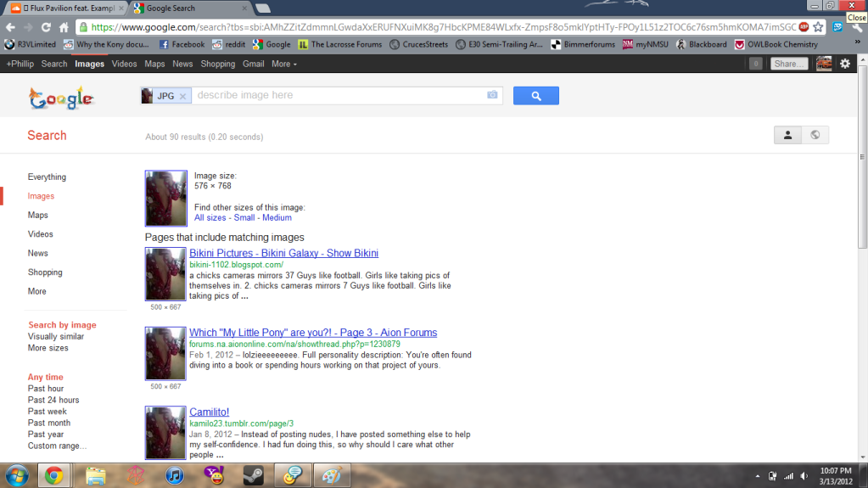Open a new browser tab
The width and height of the screenshot is (868, 488).
(x=262, y=8)
